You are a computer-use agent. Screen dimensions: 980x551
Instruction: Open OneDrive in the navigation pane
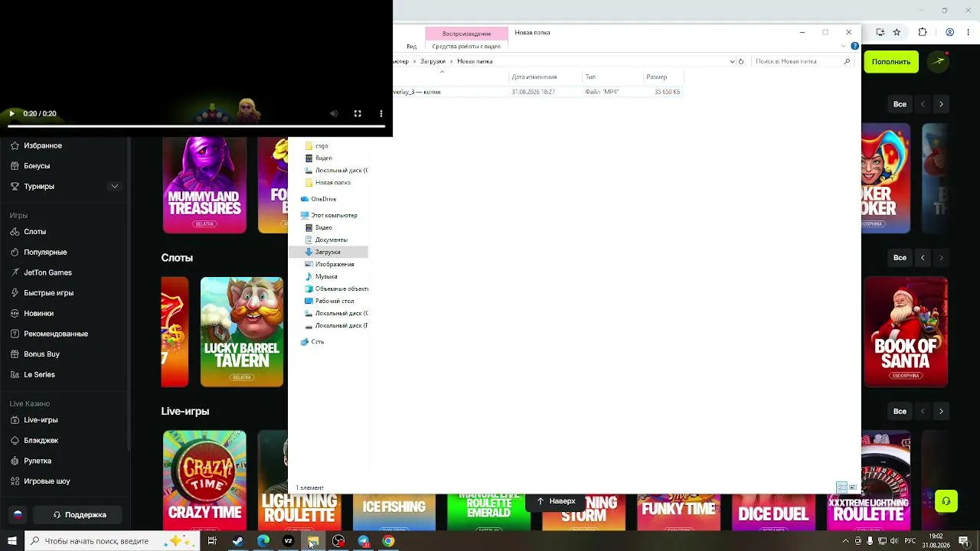coord(323,199)
